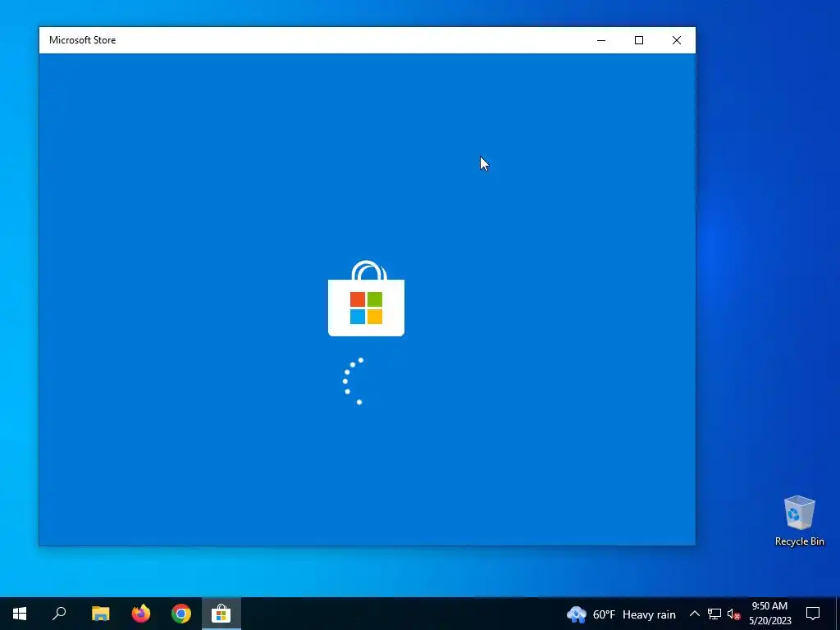Close the Microsoft Store window
Screen dimensions: 840x630
[x=677, y=40]
